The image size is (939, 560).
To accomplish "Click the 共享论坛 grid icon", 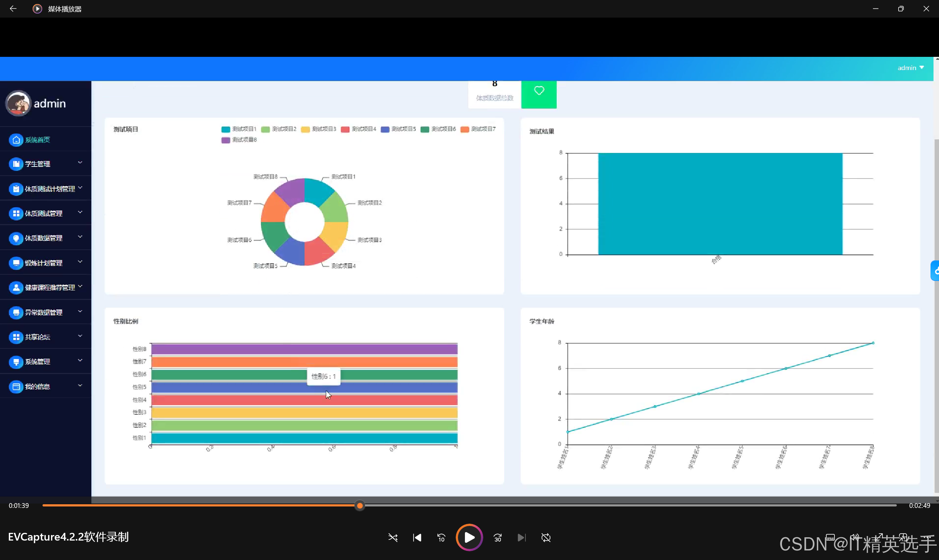I will coord(16,337).
